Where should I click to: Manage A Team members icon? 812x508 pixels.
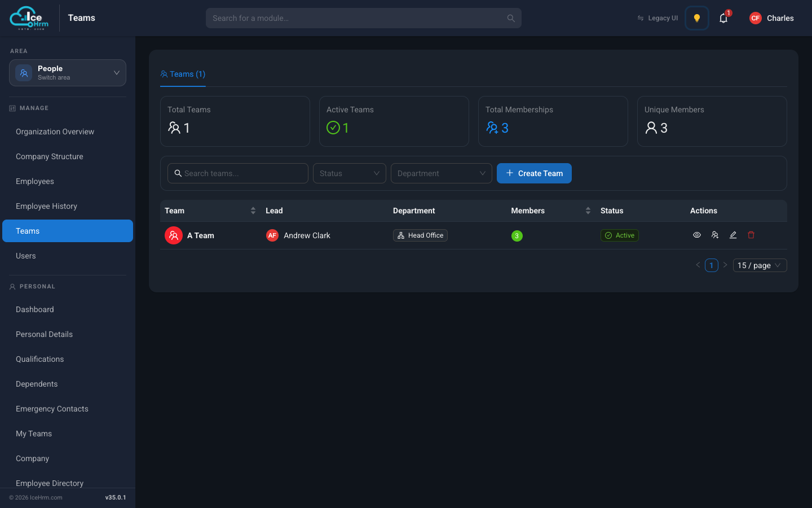tap(715, 235)
